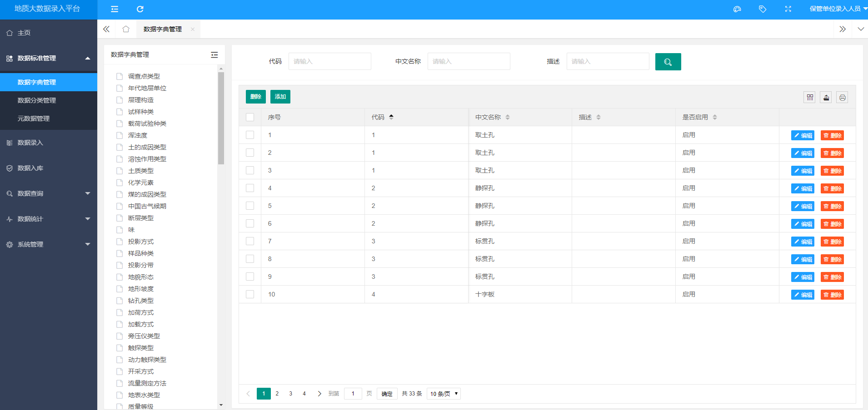Open the column filter grid icon

(x=809, y=97)
